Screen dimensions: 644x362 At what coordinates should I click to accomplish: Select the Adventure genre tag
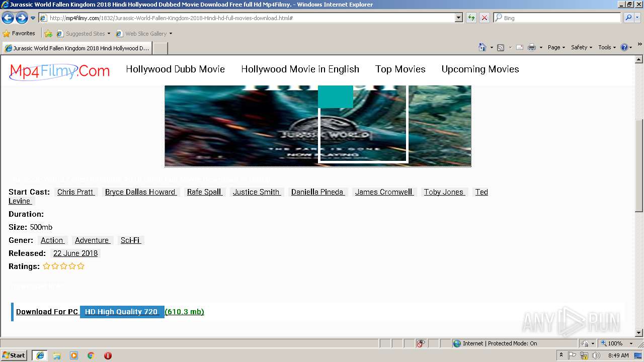tap(92, 240)
